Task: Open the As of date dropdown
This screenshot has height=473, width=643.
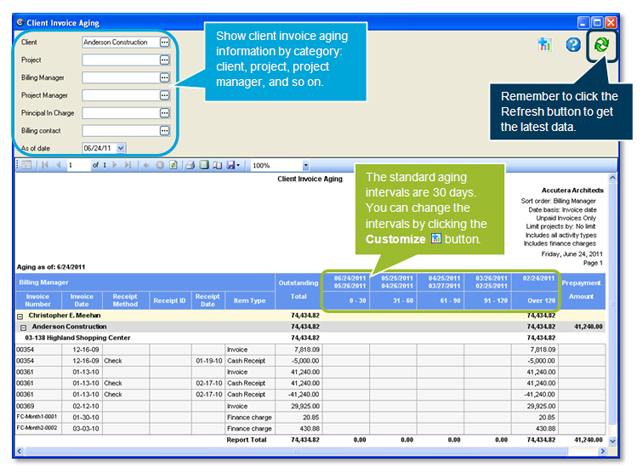Action: point(121,148)
